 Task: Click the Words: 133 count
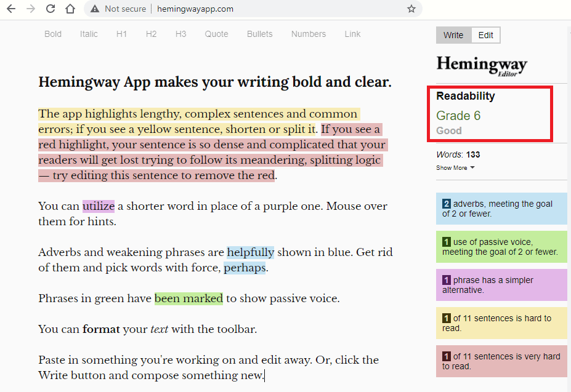point(458,154)
